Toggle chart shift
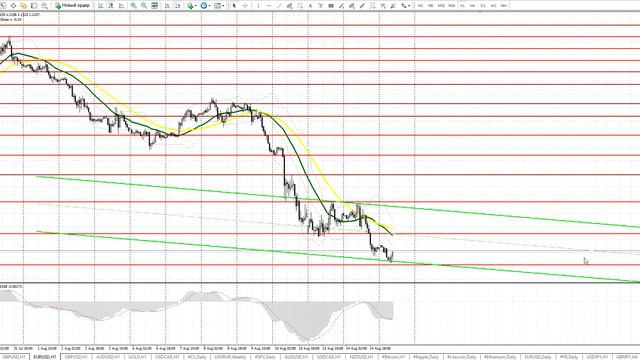The image size is (640, 360). [x=178, y=6]
